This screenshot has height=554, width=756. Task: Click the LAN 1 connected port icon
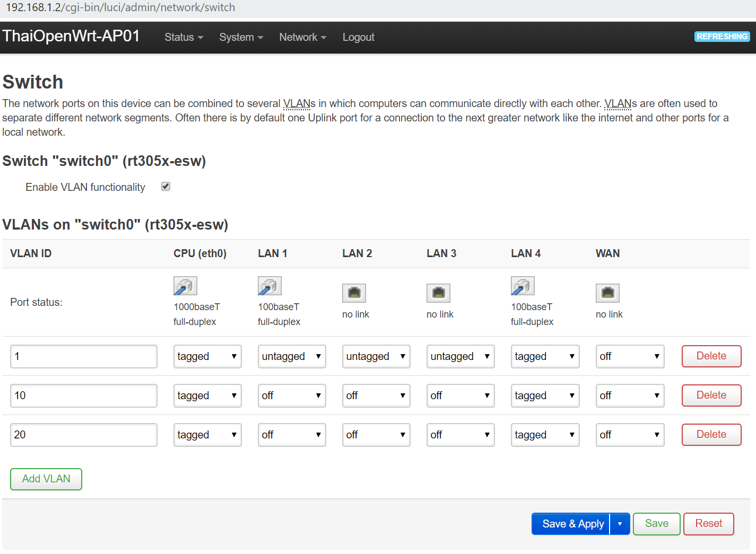click(x=270, y=286)
